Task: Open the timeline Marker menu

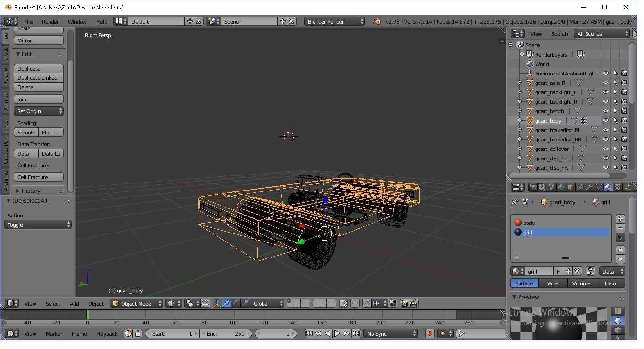Action: [x=54, y=333]
